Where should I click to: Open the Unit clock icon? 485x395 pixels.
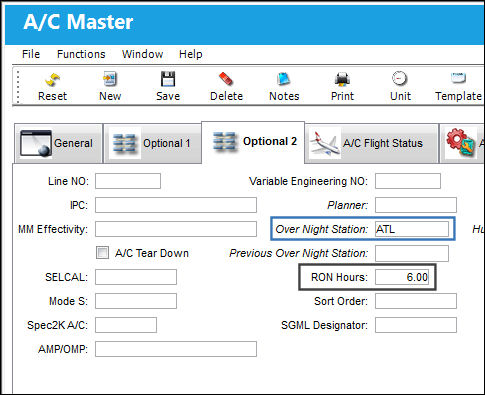coord(400,87)
